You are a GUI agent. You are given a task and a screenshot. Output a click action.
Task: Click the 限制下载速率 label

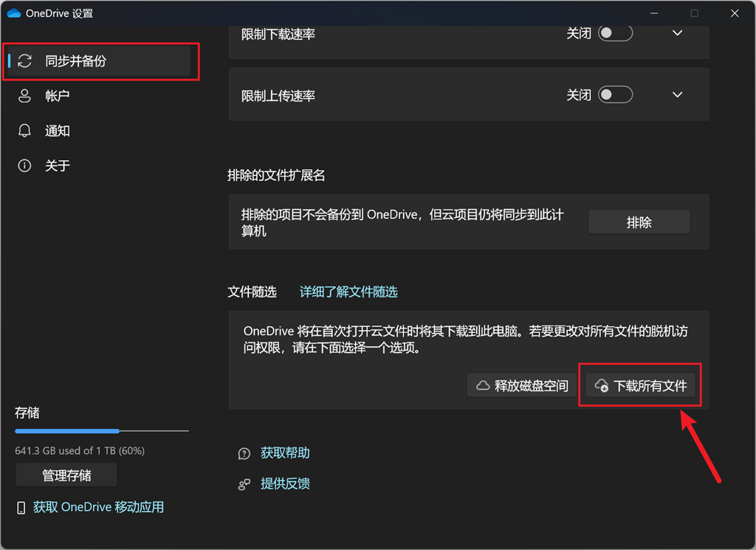tap(278, 34)
